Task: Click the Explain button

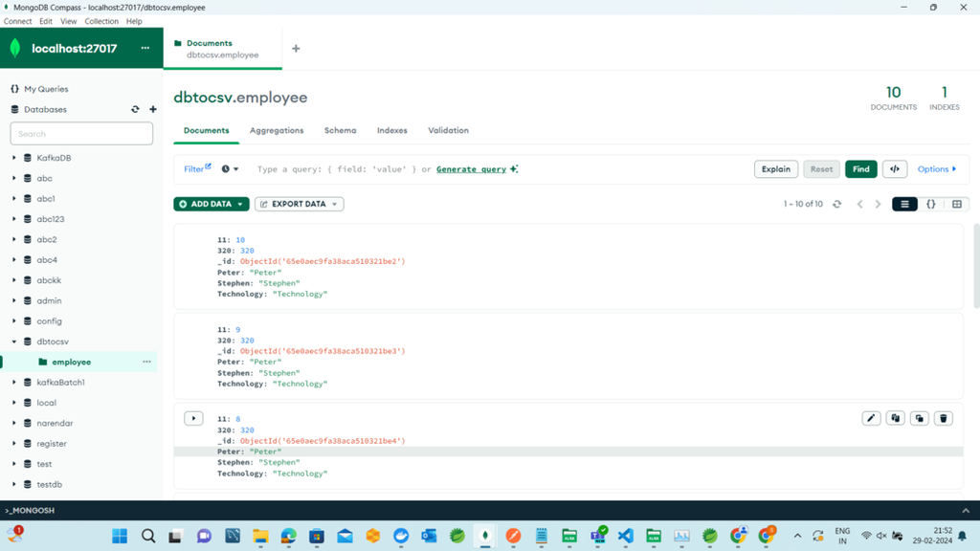Action: 775,169
